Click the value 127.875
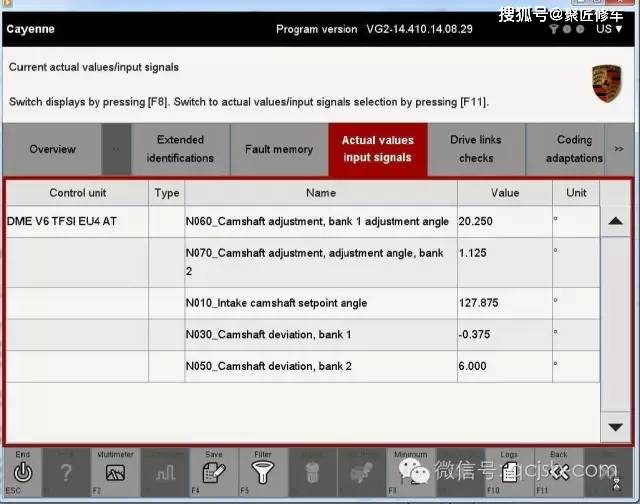 tap(478, 303)
